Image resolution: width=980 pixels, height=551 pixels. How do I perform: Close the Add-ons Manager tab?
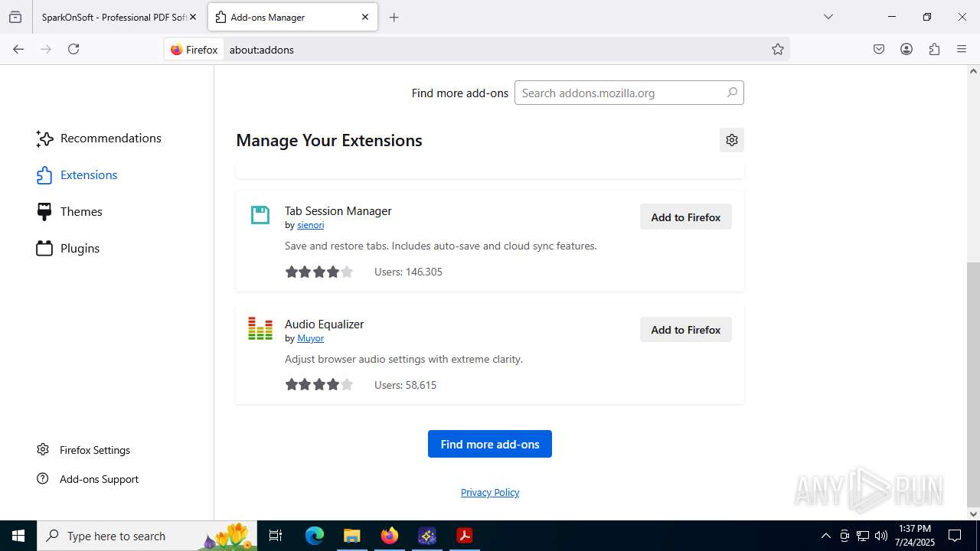click(365, 17)
